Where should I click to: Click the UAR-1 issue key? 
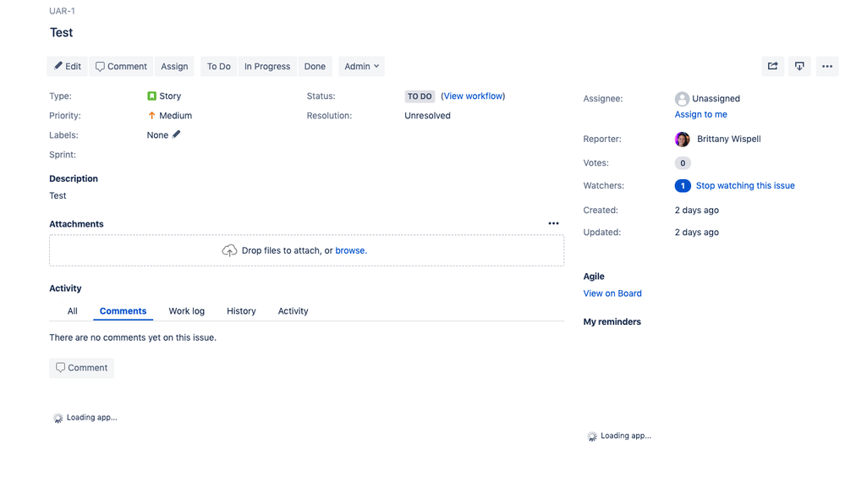[62, 11]
